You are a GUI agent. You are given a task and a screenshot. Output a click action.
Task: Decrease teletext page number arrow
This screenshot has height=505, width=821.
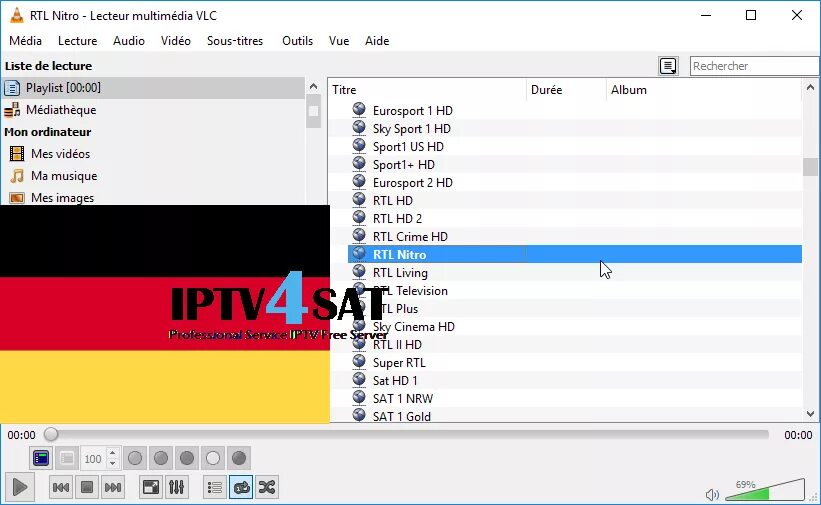click(113, 464)
